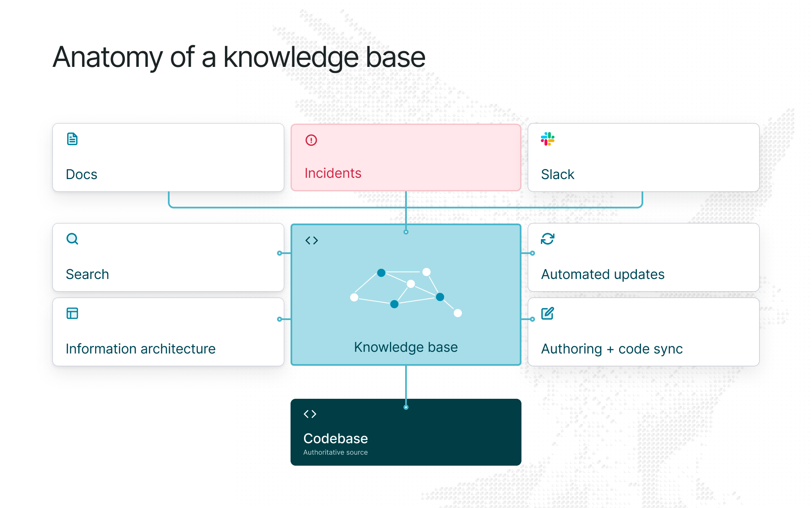Viewport: 812px width, 508px height.
Task: Click the magnifier icon in Search card
Action: point(72,239)
